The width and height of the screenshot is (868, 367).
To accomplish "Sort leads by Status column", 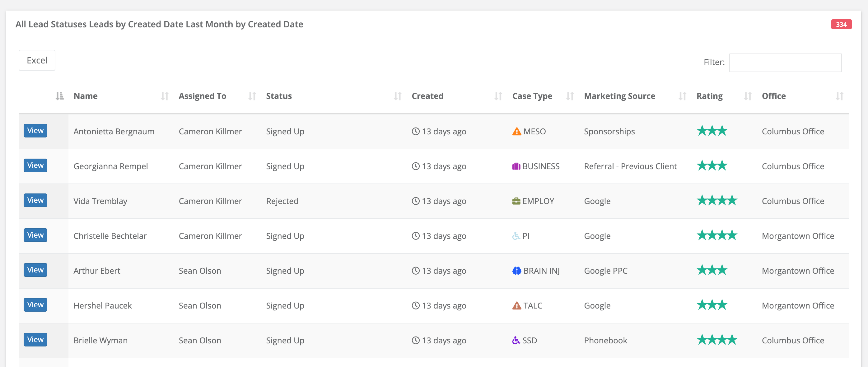I will coord(279,96).
